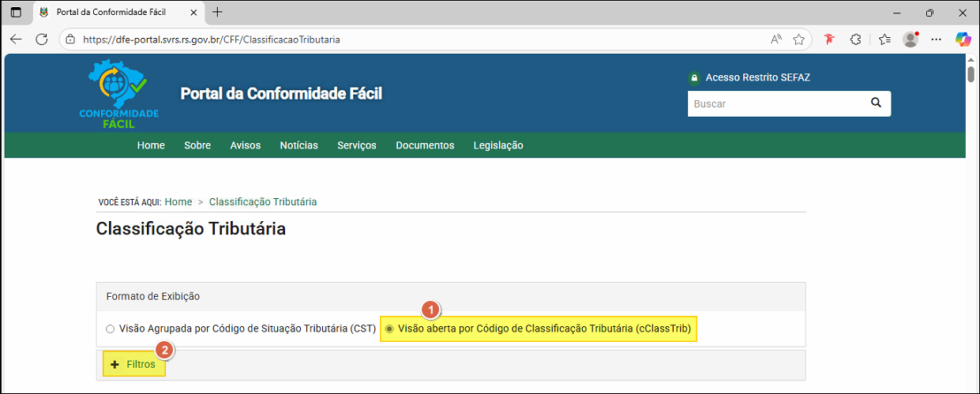The width and height of the screenshot is (980, 394).
Task: Click the Formato de Exibição header text
Action: click(x=153, y=297)
